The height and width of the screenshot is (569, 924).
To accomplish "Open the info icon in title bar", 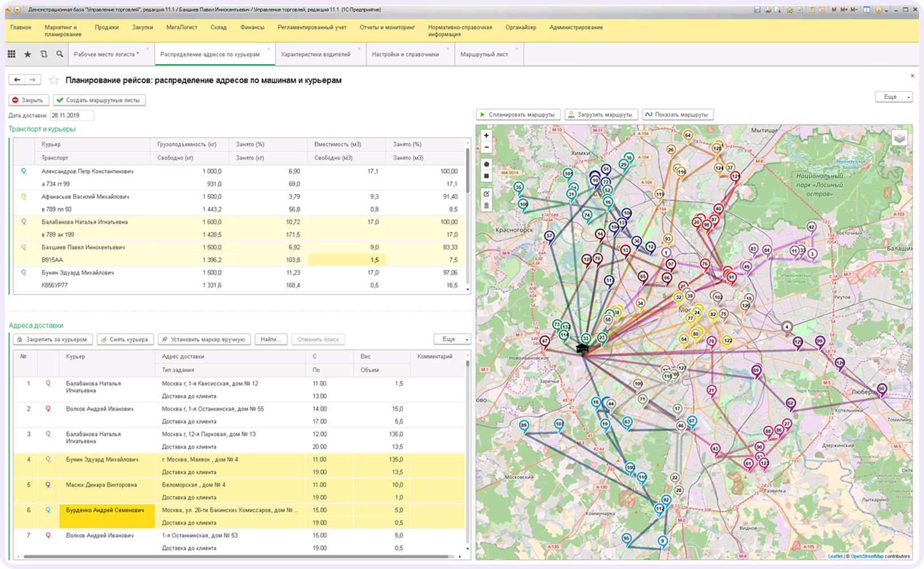I will point(878,10).
